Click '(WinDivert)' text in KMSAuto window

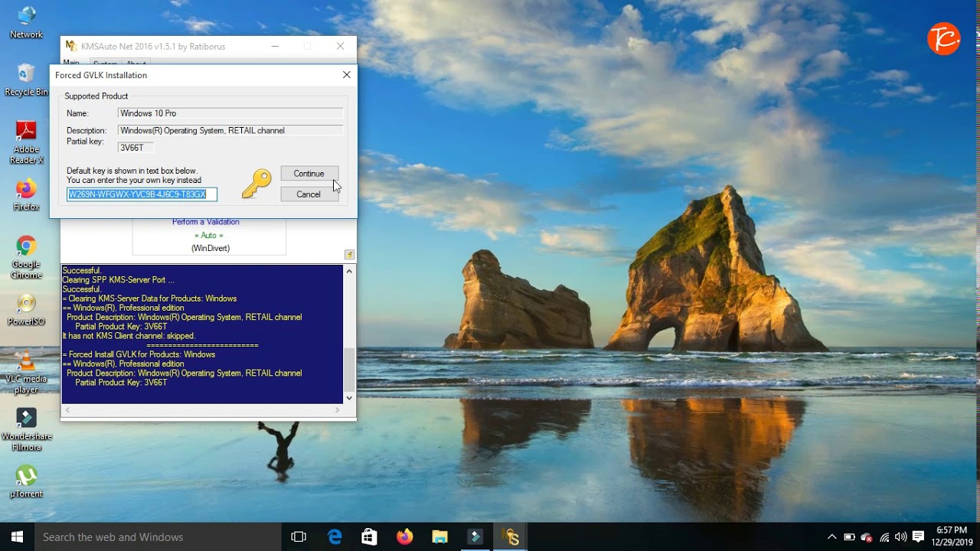pyautogui.click(x=211, y=249)
